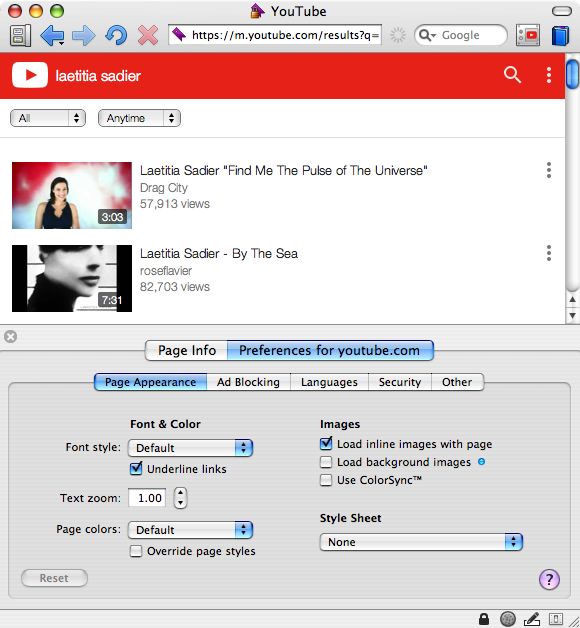Switch to the Ad Blocking tab

pyautogui.click(x=248, y=382)
